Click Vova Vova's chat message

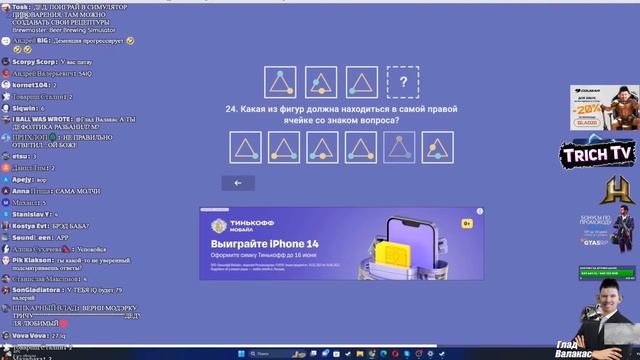38,336
